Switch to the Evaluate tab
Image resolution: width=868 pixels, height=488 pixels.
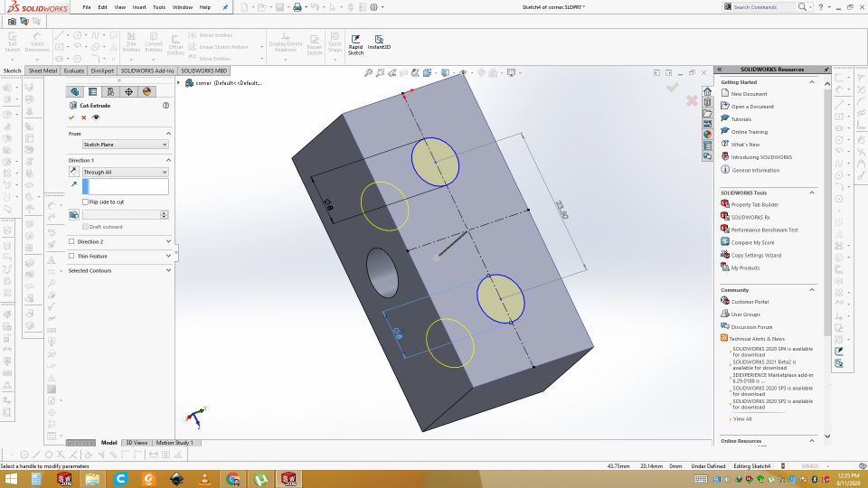pos(73,70)
